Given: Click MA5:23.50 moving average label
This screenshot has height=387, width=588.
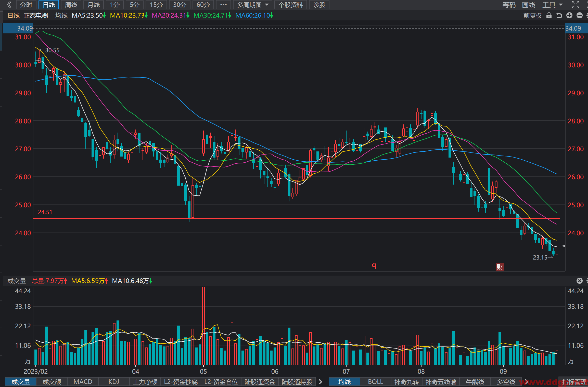Looking at the screenshot, I should (88, 16).
